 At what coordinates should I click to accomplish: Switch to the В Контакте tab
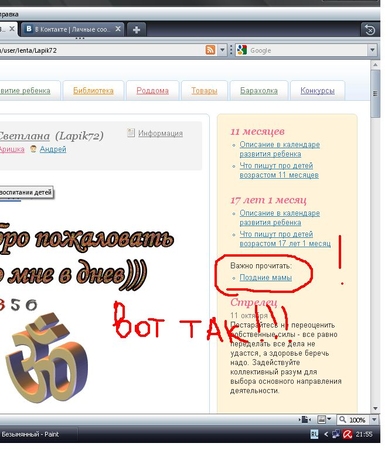click(72, 29)
